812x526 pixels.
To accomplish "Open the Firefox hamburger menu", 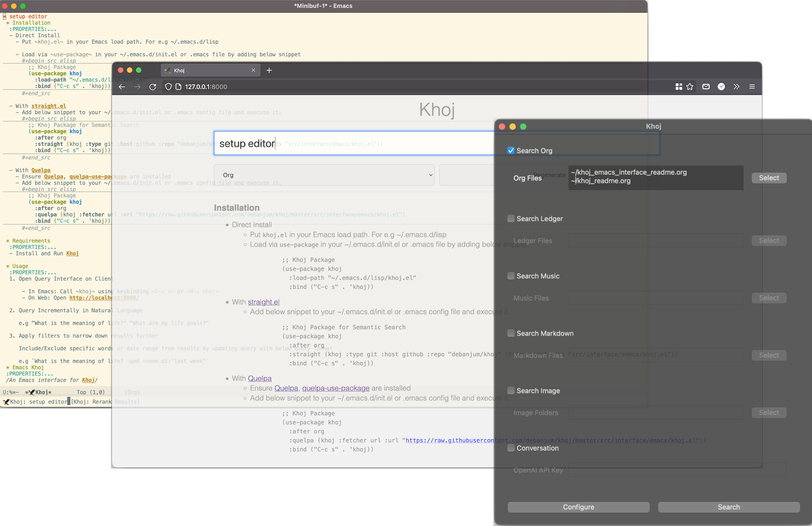I will click(752, 87).
